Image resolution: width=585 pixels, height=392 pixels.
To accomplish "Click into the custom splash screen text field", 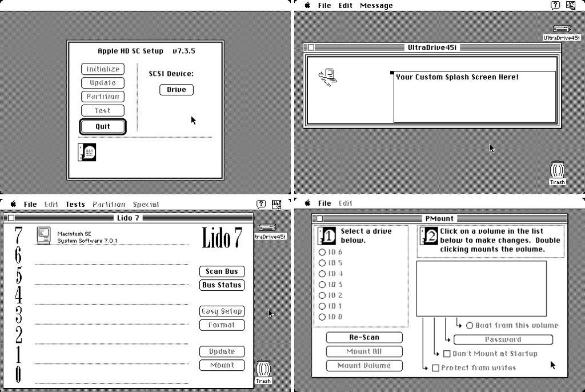I will (x=475, y=97).
